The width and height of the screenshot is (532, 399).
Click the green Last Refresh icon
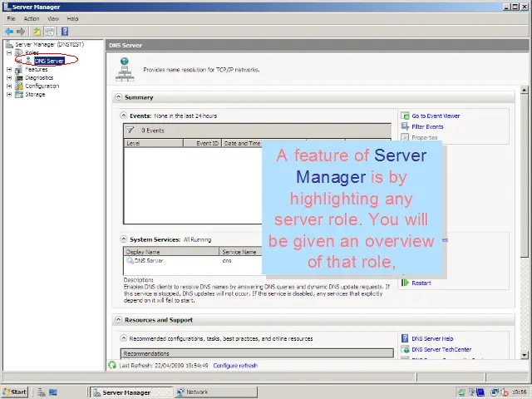(112, 365)
